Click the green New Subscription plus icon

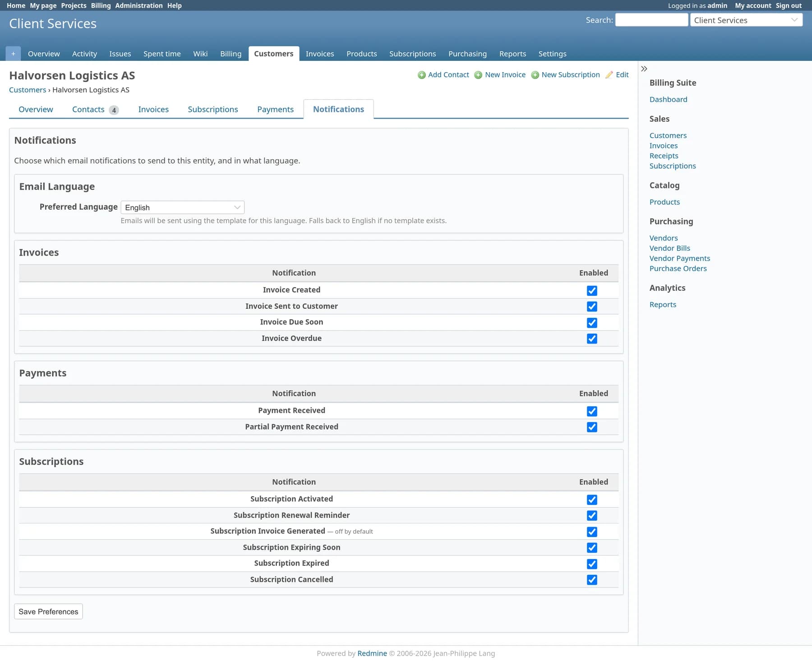535,75
